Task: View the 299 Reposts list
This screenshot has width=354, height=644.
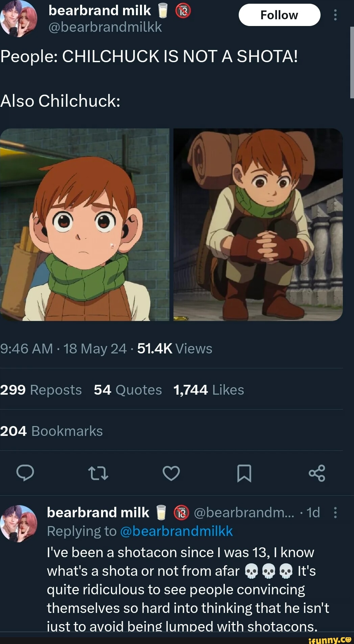Action: pos(41,390)
